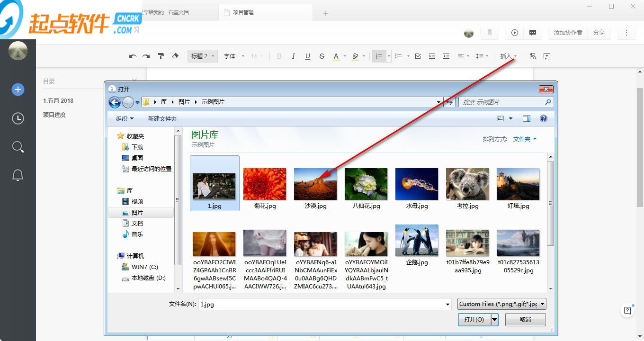Screen dimensions: 644x341
Task: Select the format painter tool
Action: pyautogui.click(x=161, y=56)
